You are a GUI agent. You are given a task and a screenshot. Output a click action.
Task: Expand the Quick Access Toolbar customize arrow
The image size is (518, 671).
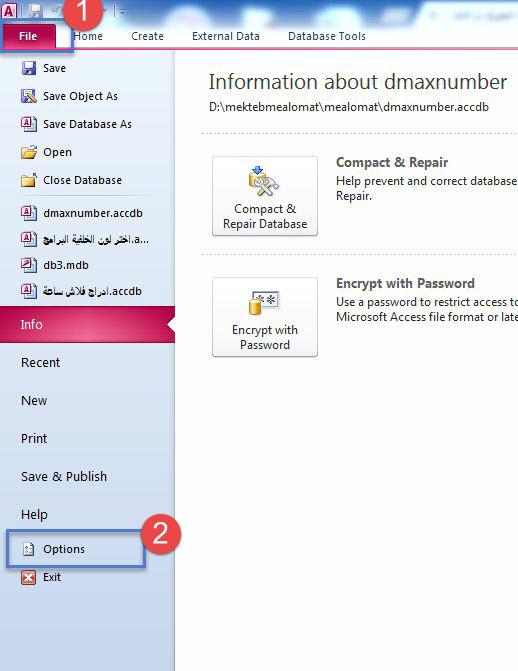point(123,12)
